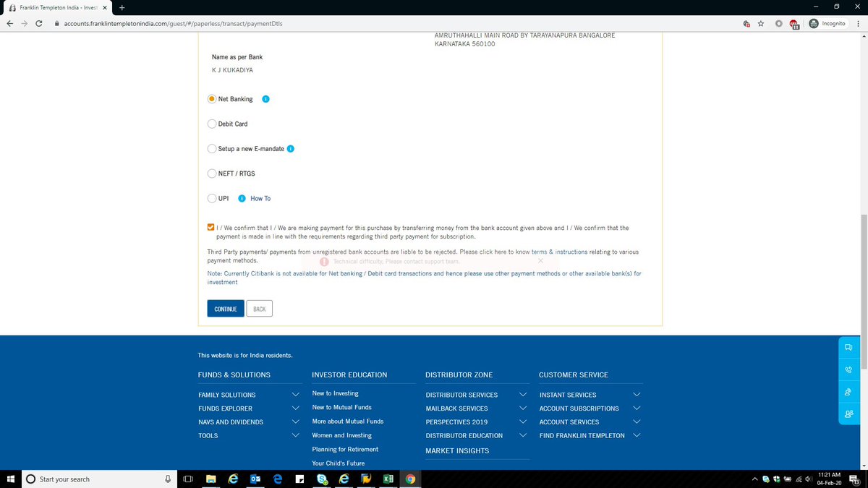The width and height of the screenshot is (868, 488).
Task: Open Women and Investing link
Action: tap(341, 435)
